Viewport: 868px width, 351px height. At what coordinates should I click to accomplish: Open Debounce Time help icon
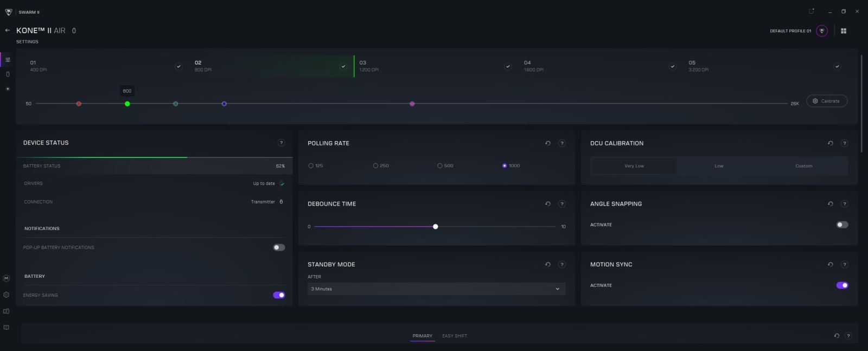coord(562,204)
